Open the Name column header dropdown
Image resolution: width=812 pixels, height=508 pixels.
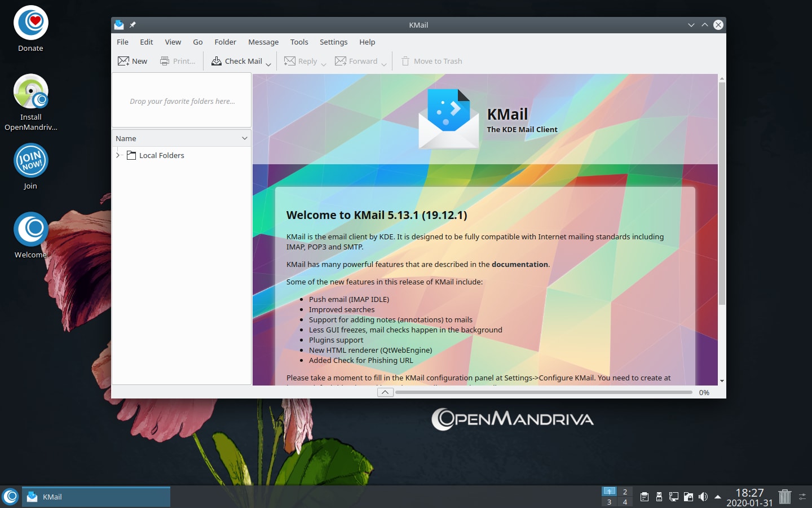click(245, 138)
